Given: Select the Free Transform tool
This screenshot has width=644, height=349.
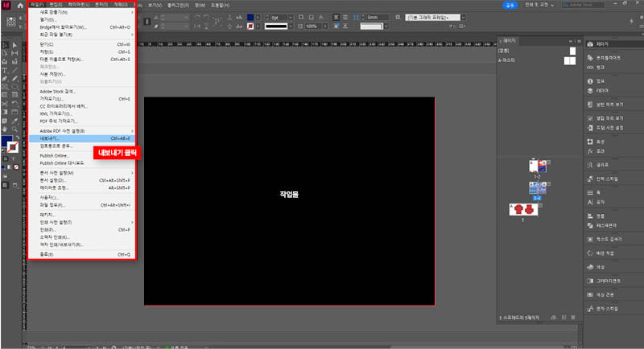Looking at the screenshot, I should [x=14, y=104].
